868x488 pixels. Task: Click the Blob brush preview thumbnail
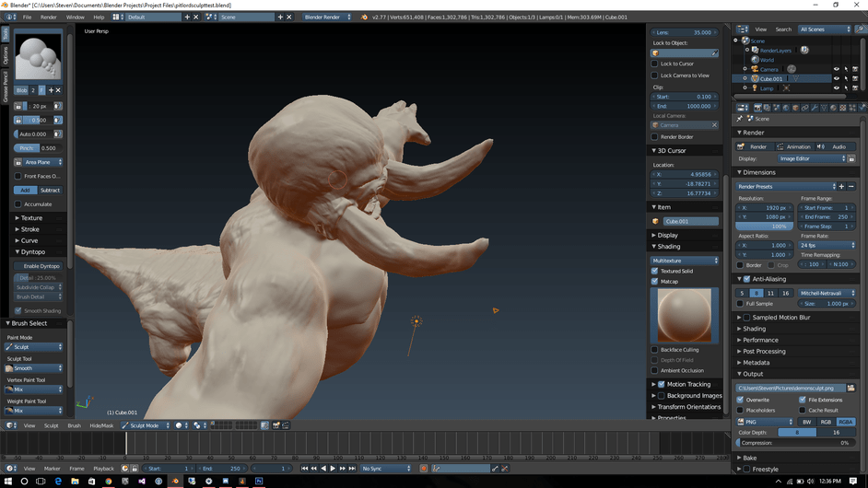click(x=38, y=57)
